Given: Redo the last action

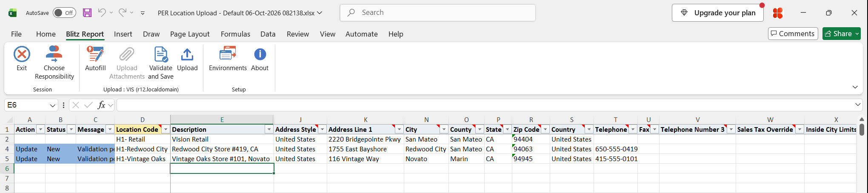Looking at the screenshot, I should [123, 13].
